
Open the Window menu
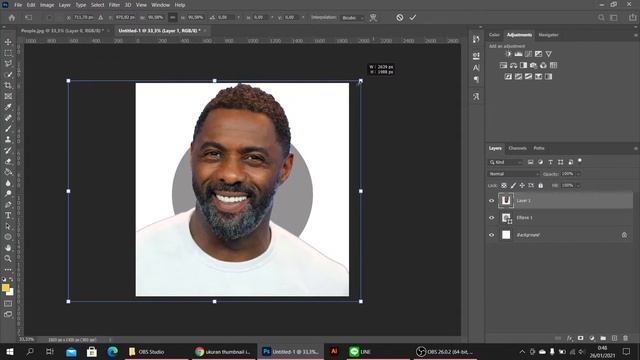click(160, 5)
